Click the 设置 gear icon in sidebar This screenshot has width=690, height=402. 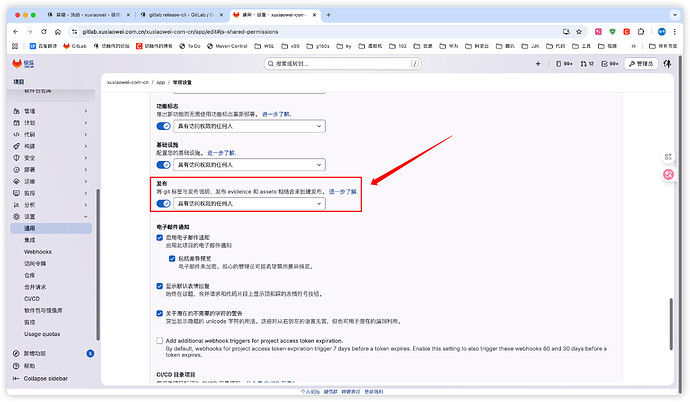[x=15, y=216]
